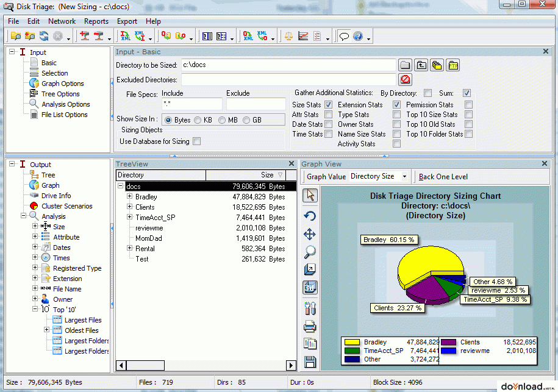Screen dimensions: 558x392
Task: Toggle the Sum checkbox
Action: [467, 93]
